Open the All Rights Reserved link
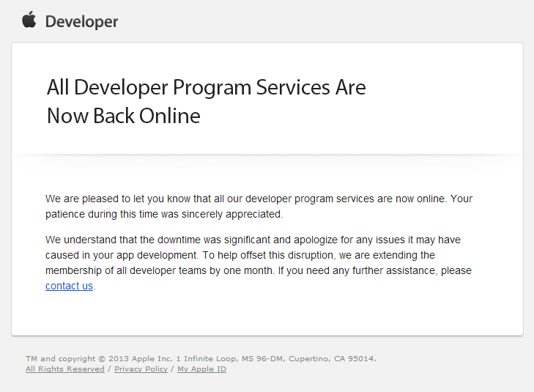Screen dimensions: 534x392 [65, 369]
